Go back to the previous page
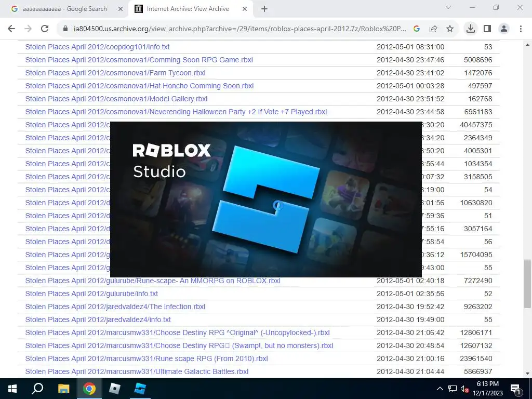The image size is (532, 399). coord(11,29)
